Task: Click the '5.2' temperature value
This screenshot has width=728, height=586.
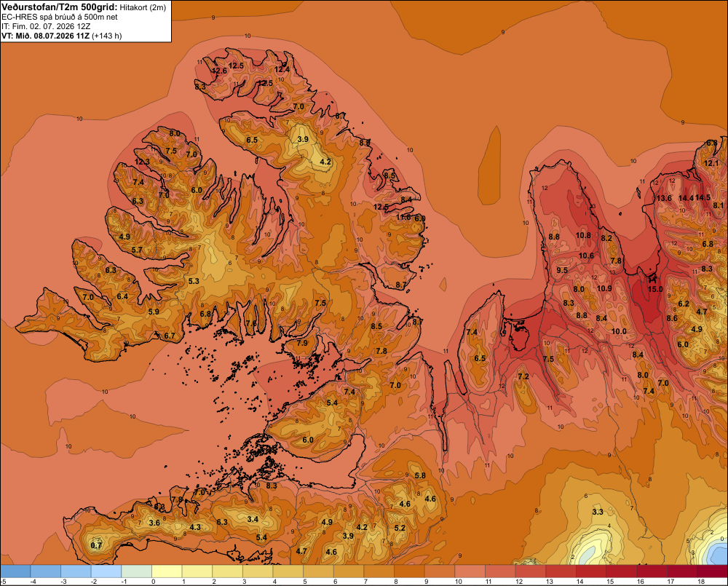Action: pyautogui.click(x=400, y=528)
